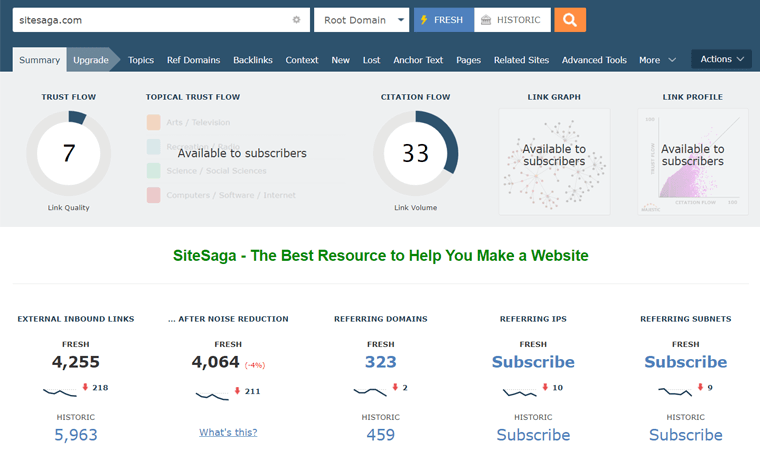Go to the Pages tab

(x=468, y=60)
